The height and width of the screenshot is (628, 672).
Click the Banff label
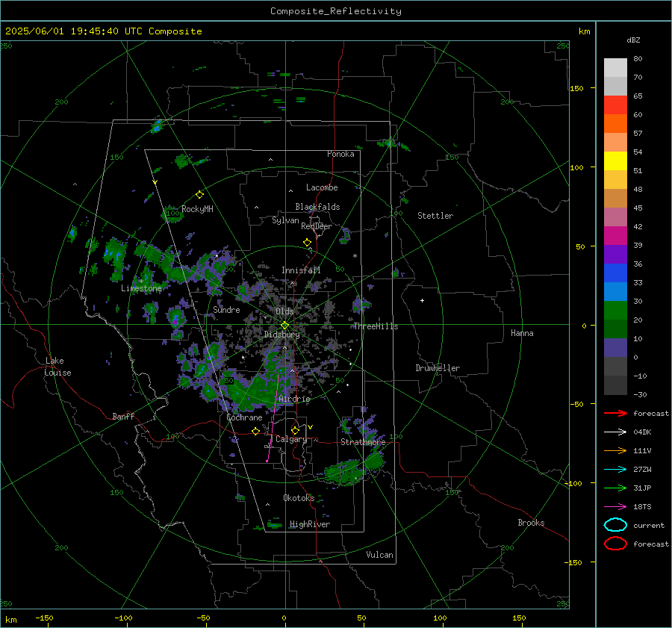click(123, 416)
